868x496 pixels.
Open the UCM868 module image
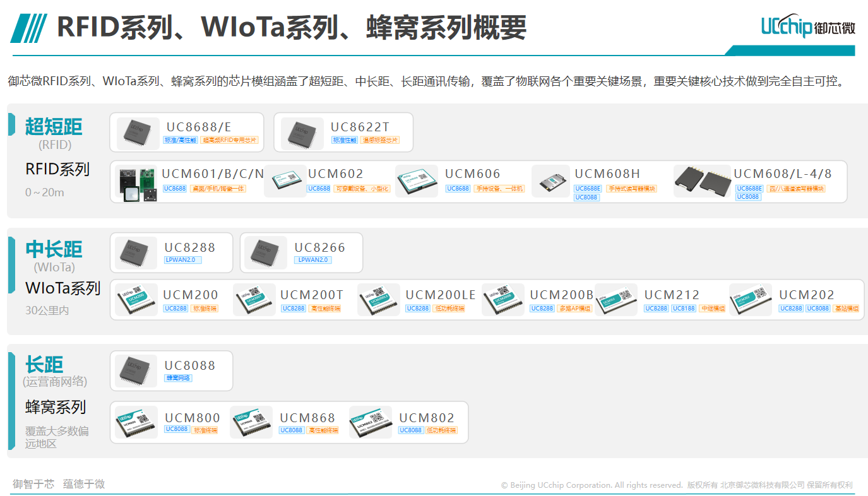[x=251, y=422]
